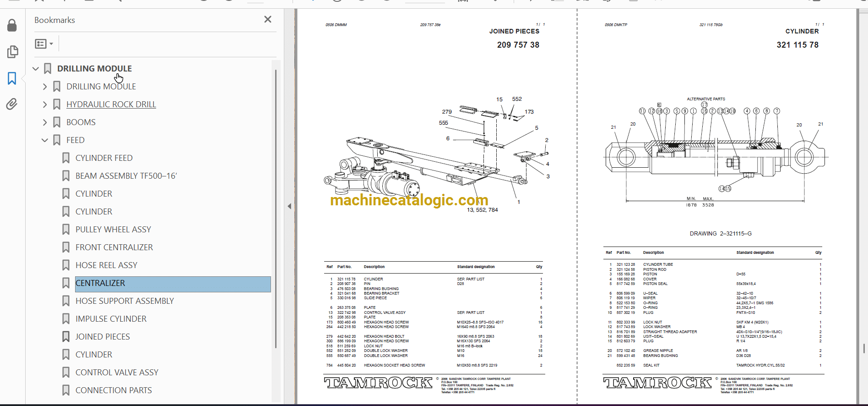The image size is (868, 406).
Task: Open the HYDRAULIC ROCK DRILL bookmark link
Action: [x=111, y=104]
